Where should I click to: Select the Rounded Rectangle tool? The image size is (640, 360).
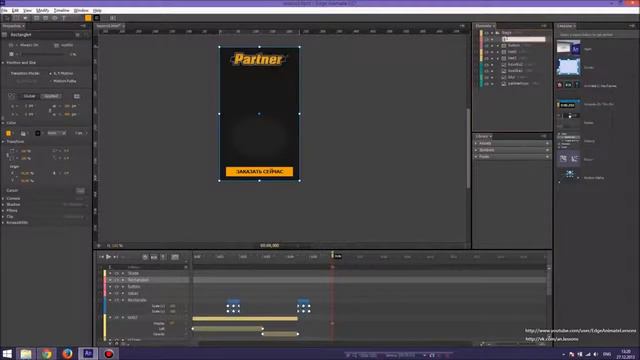(45, 18)
